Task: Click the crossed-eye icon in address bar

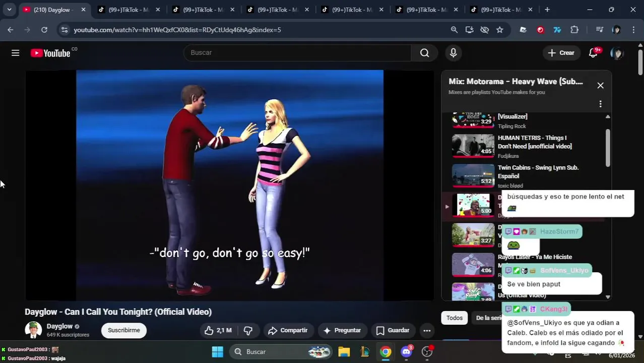Action: (484, 30)
